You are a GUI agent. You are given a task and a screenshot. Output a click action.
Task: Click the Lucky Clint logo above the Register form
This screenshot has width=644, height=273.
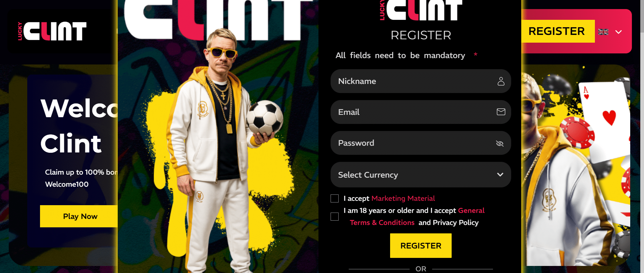(421, 10)
